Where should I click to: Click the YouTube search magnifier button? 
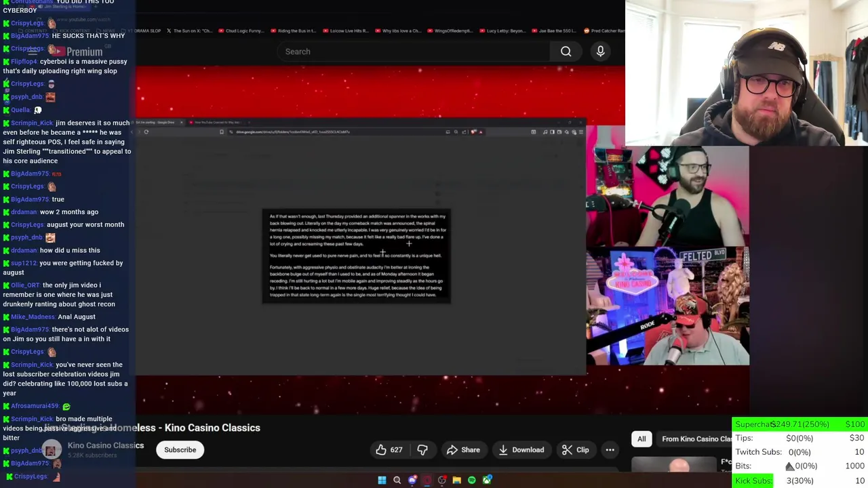pyautogui.click(x=566, y=52)
